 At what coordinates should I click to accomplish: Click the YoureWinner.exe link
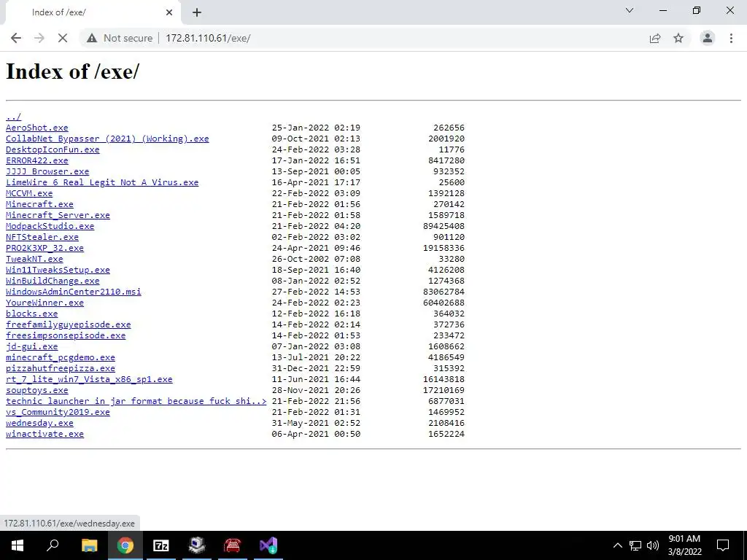(44, 303)
